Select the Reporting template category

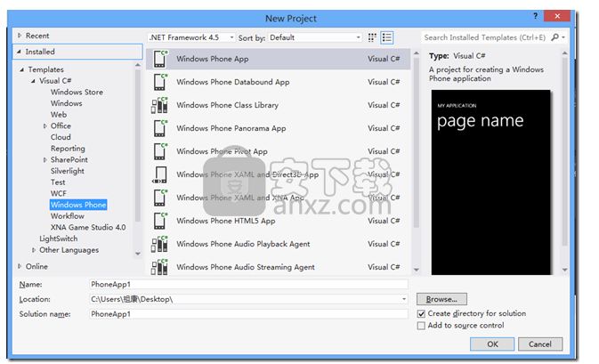[x=68, y=149]
